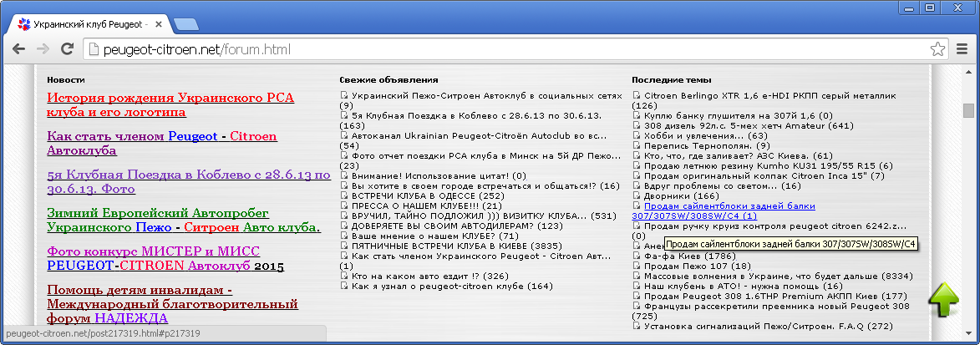Open Дворники (166) topic
Screen dimensions: 980x345
(681, 195)
